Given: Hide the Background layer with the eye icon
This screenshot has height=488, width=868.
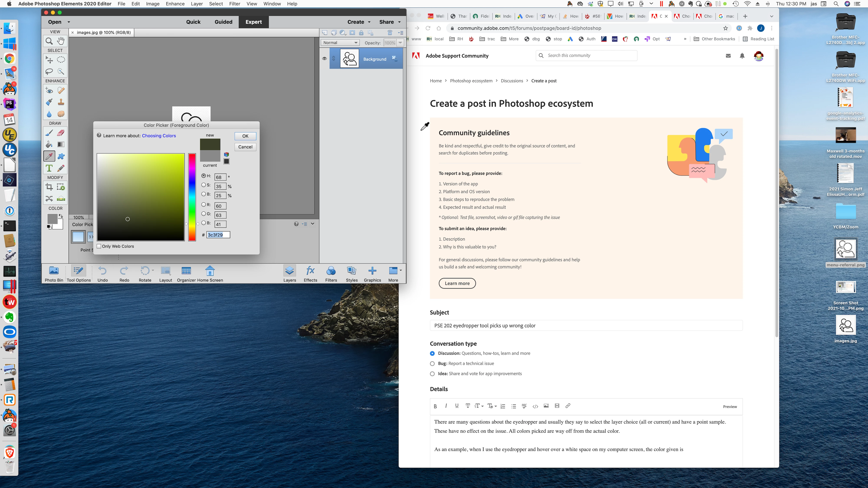Looking at the screenshot, I should tap(324, 59).
